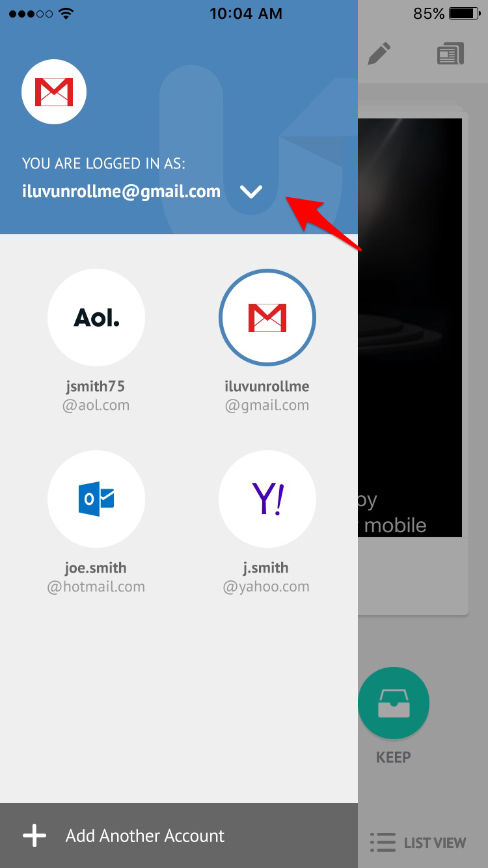Tap the @gmail.com domain text in grid
This screenshot has height=868, width=488.
pos(267,405)
